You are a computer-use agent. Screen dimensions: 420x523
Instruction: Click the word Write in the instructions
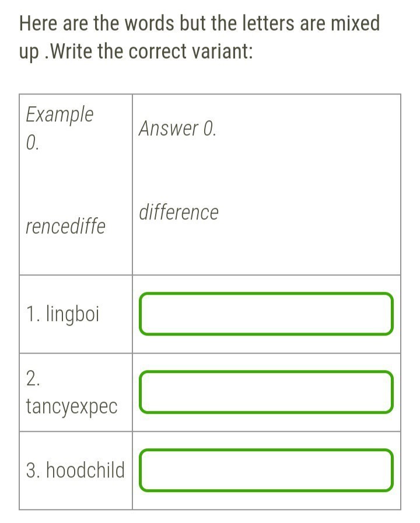coord(71,52)
